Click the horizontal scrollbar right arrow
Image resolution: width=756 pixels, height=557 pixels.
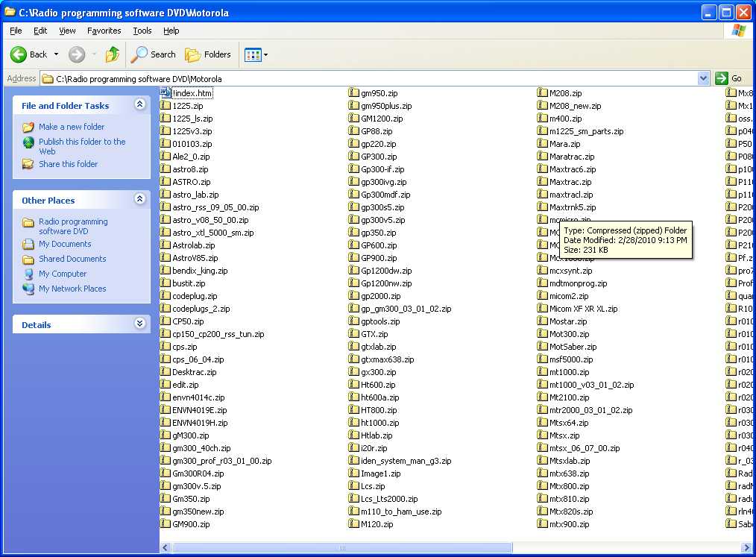pyautogui.click(x=748, y=547)
